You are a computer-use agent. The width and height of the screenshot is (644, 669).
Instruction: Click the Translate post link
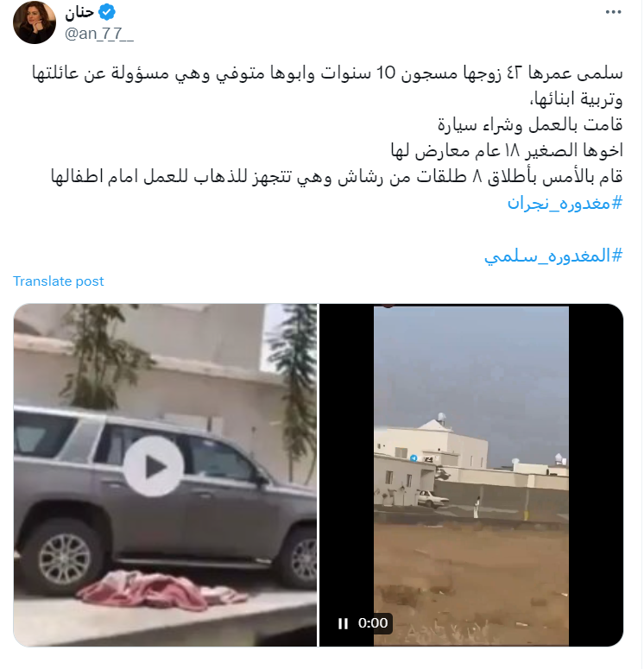coord(58,281)
